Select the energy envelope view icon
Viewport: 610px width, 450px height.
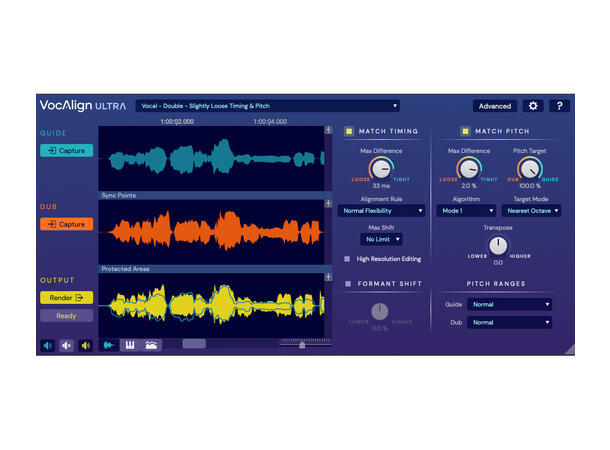click(151, 345)
